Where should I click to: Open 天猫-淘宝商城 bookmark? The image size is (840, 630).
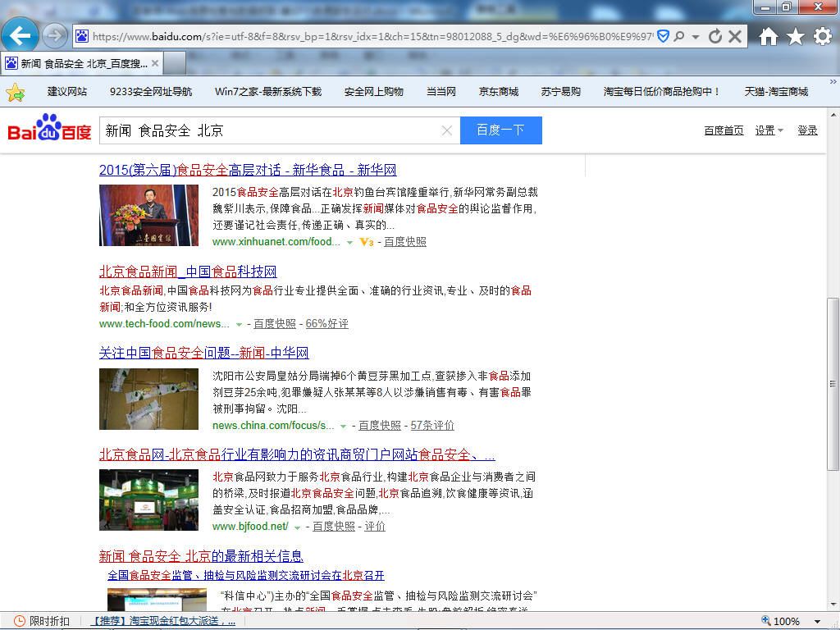(776, 92)
